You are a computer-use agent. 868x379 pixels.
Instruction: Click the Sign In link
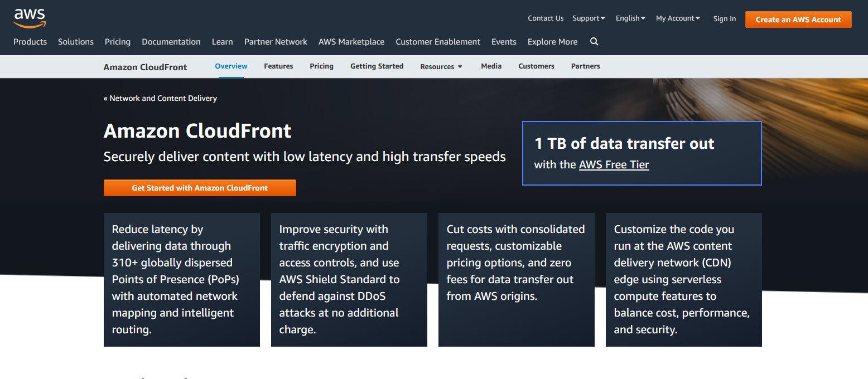tap(724, 19)
